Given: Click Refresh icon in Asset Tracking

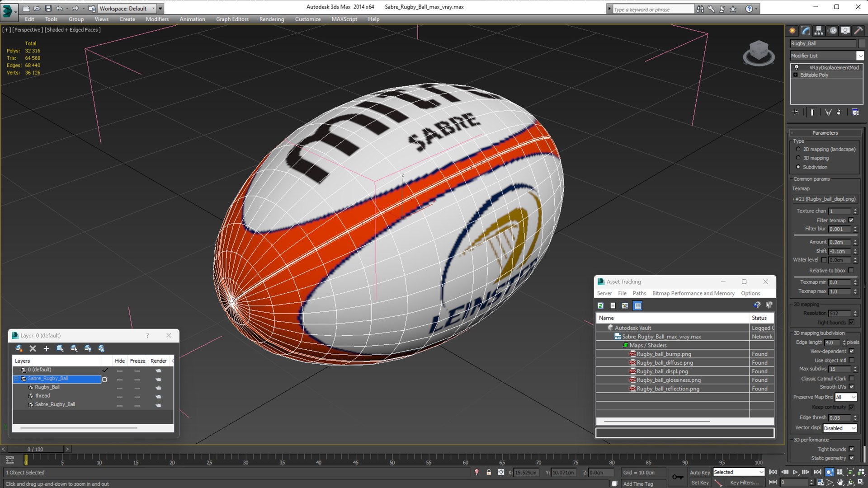Looking at the screenshot, I should 600,306.
